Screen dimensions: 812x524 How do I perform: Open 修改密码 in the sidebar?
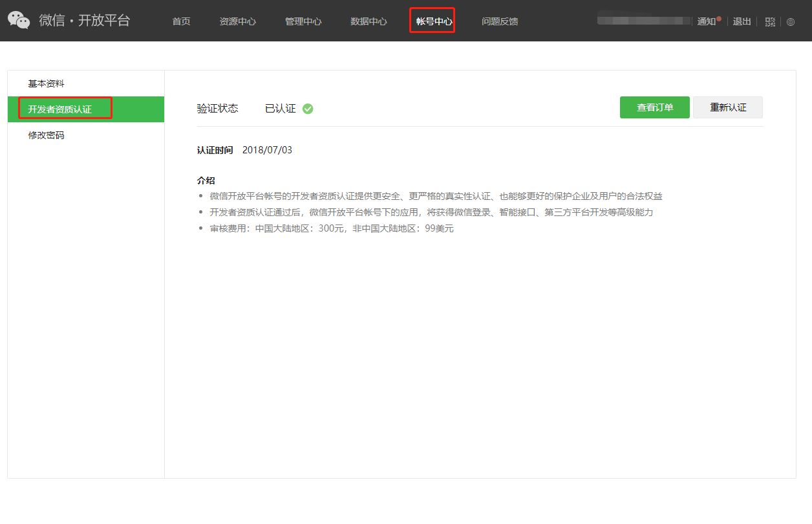point(86,135)
